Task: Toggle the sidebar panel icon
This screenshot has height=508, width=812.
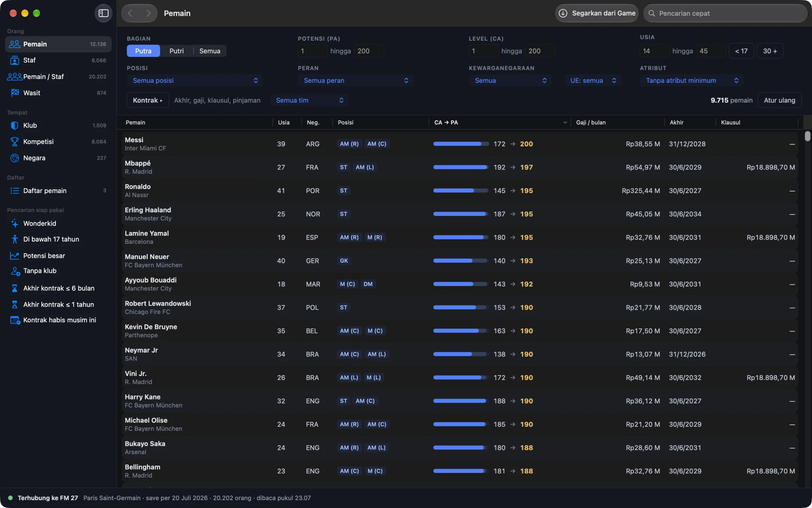Action: coord(103,13)
